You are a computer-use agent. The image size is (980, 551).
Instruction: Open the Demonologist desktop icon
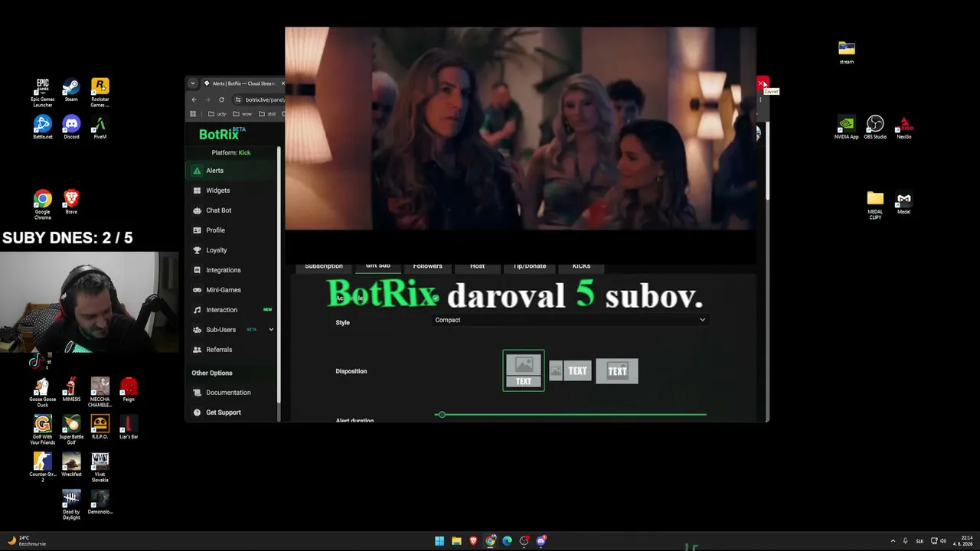pyautogui.click(x=100, y=502)
